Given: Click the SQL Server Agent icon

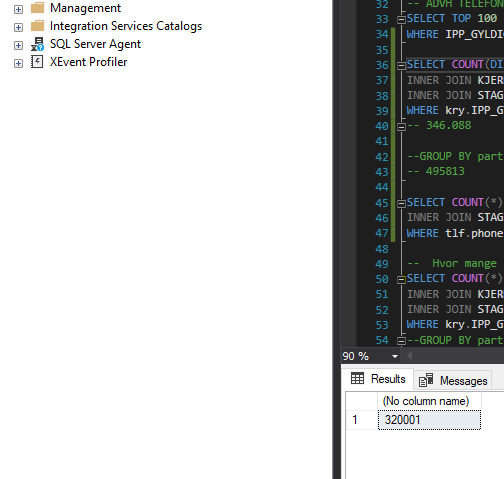Looking at the screenshot, I should click(x=37, y=44).
